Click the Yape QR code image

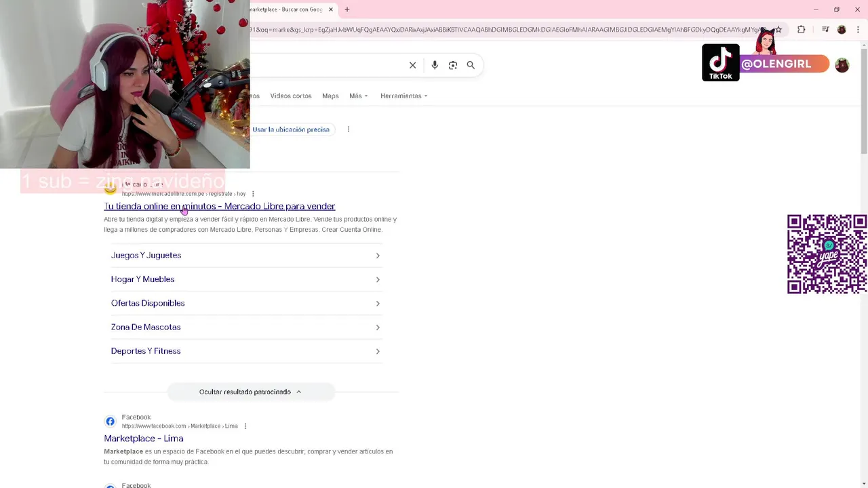pyautogui.click(x=827, y=254)
